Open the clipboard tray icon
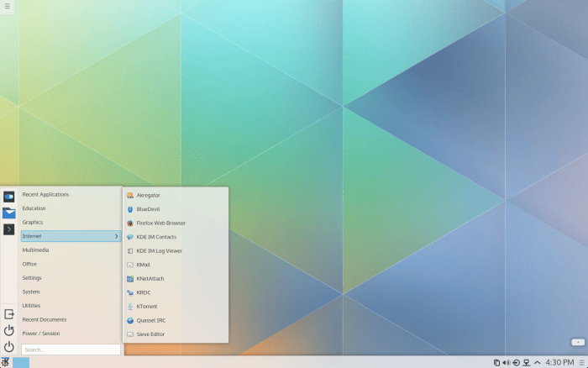The width and height of the screenshot is (588, 368). point(496,362)
